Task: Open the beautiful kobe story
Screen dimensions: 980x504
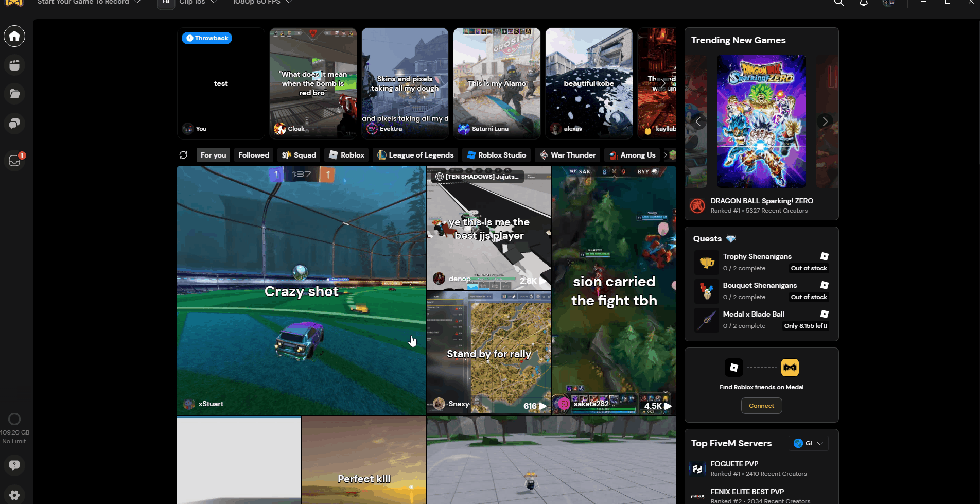Action: [589, 83]
